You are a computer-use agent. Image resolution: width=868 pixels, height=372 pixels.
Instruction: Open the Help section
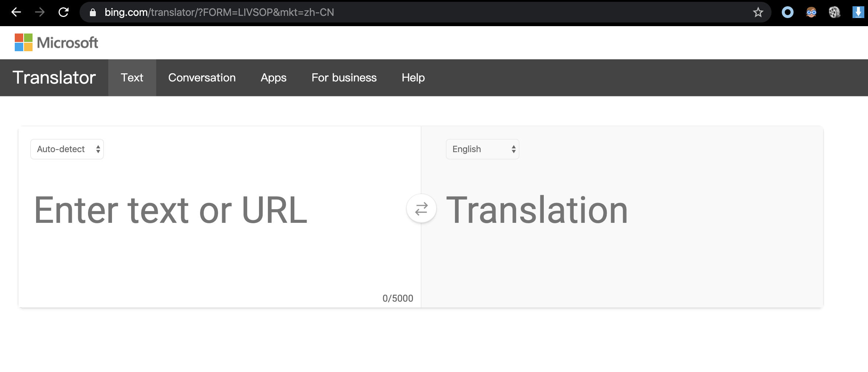pyautogui.click(x=413, y=78)
